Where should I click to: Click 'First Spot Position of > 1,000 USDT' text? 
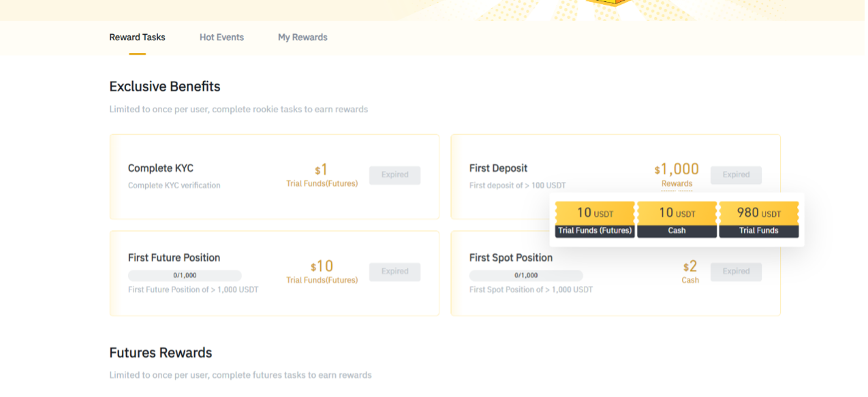pyautogui.click(x=531, y=289)
